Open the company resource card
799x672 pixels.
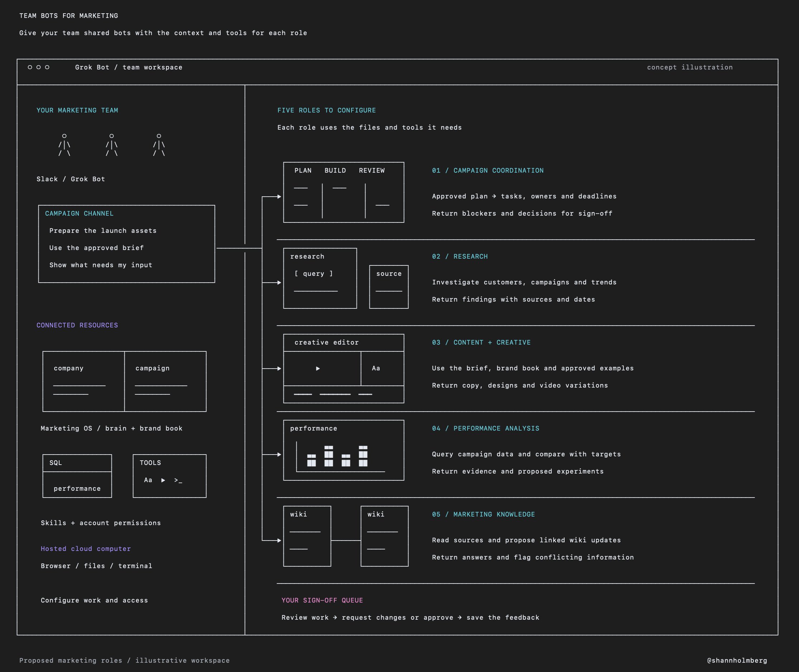coord(83,381)
